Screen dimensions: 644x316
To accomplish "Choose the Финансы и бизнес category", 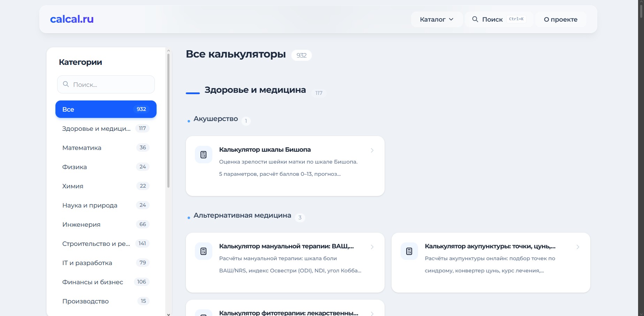I will [x=93, y=282].
